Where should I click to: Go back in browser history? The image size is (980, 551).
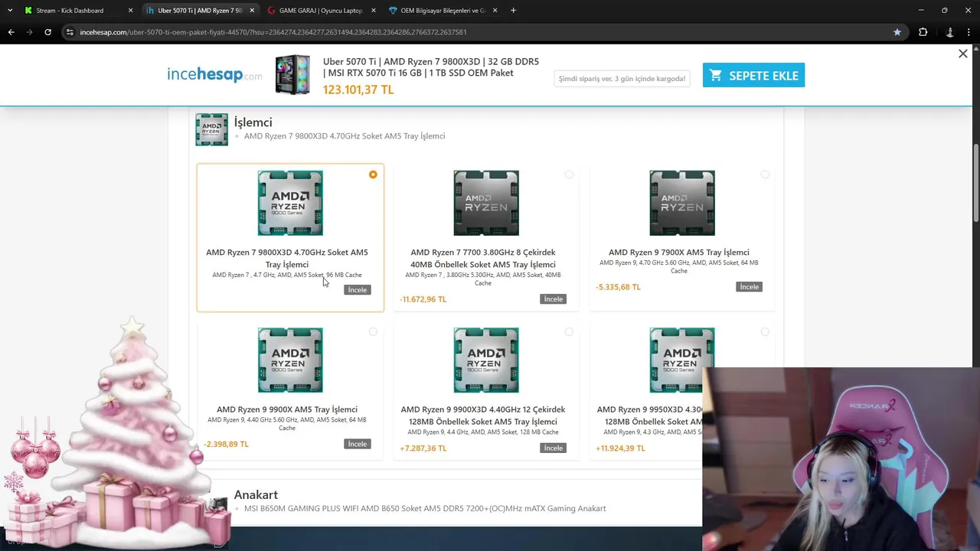click(x=11, y=32)
